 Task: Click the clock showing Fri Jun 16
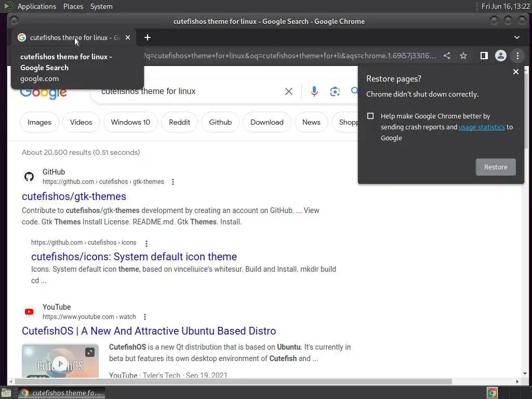pyautogui.click(x=505, y=6)
